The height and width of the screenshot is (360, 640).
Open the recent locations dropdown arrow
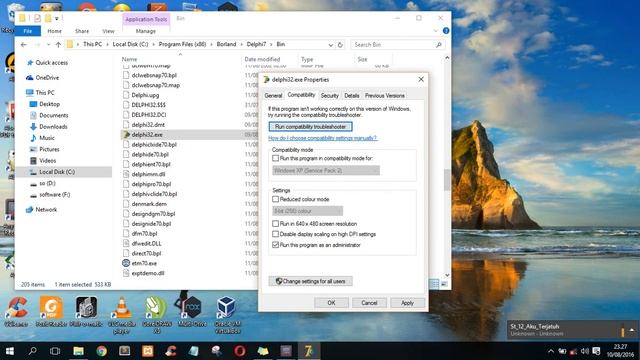48,45
